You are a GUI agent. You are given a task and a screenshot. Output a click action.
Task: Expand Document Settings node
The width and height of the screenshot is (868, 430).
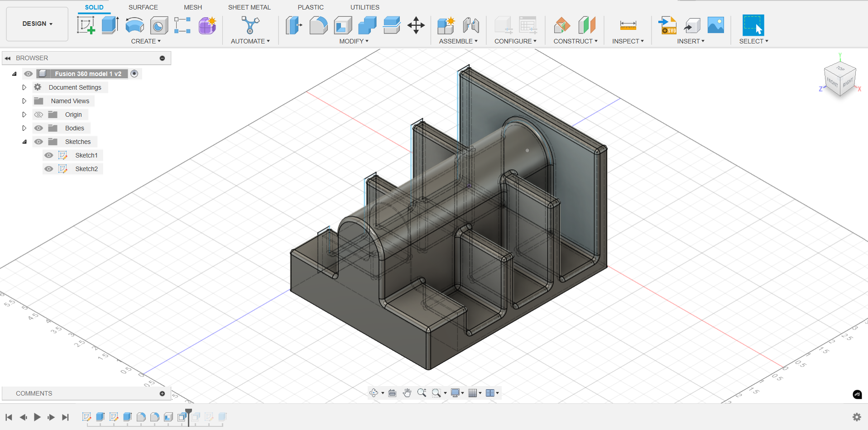(x=24, y=87)
